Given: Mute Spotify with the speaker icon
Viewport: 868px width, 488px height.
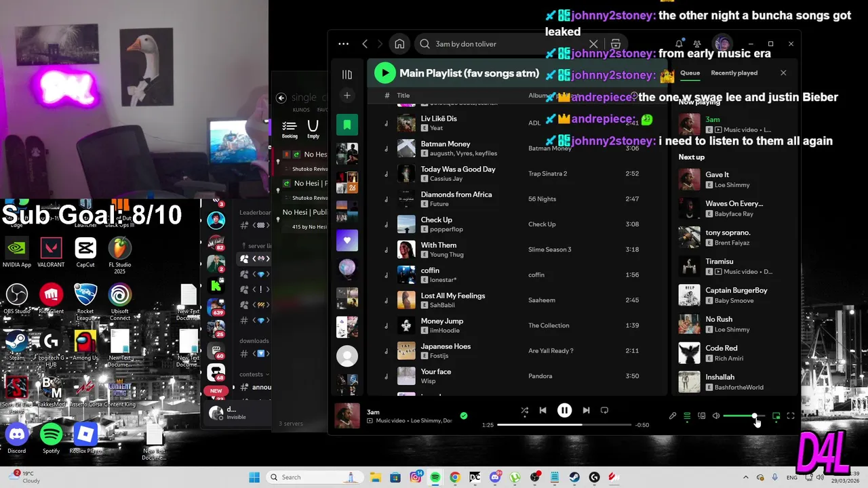Looking at the screenshot, I should click(716, 416).
